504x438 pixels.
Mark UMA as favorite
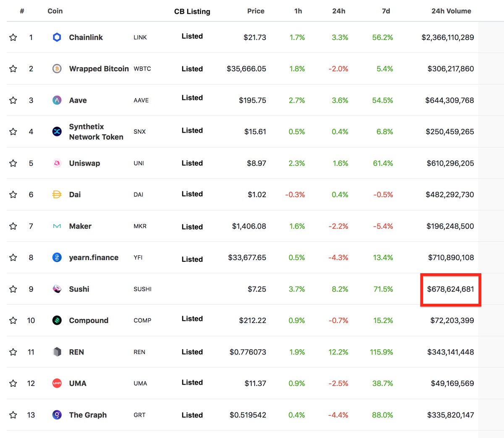pos(13,383)
